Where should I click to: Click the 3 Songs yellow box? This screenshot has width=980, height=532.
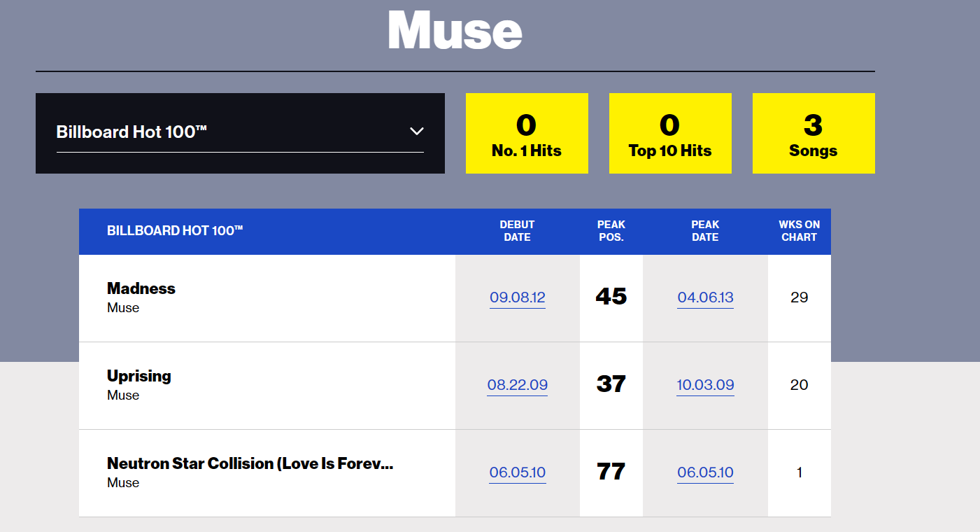click(x=814, y=134)
